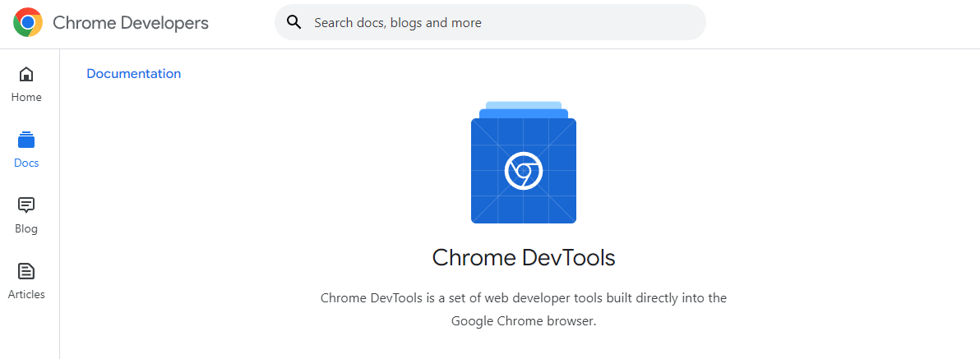Select the Blog label in sidebar
Image resolution: width=980 pixels, height=359 pixels.
[x=26, y=228]
